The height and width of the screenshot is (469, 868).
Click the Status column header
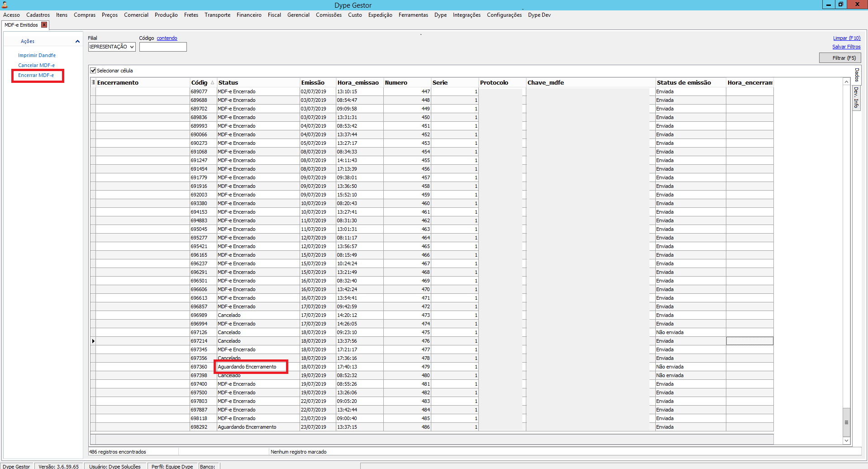click(258, 82)
